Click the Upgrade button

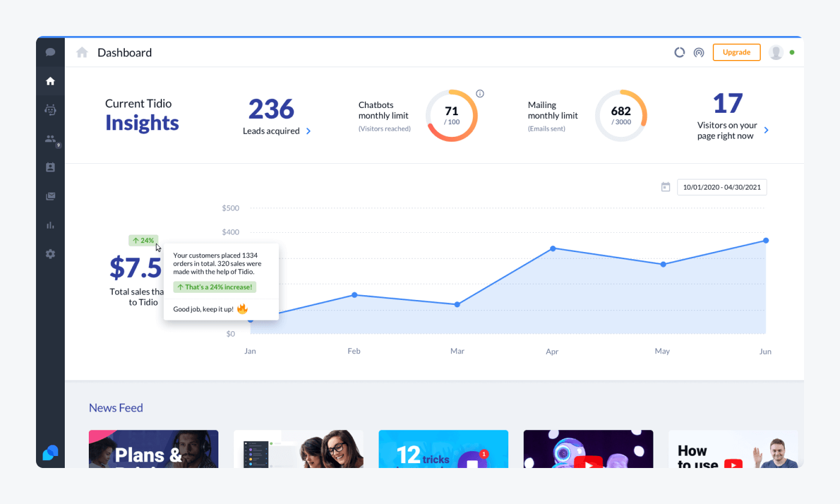click(x=736, y=52)
